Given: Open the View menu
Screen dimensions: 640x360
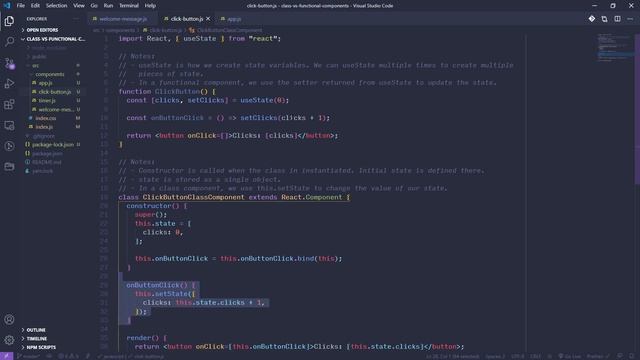Looking at the screenshot, I should [x=79, y=6].
